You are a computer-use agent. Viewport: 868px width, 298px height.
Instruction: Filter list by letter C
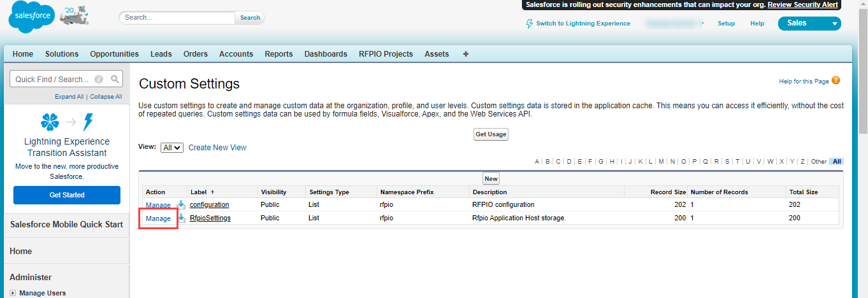pyautogui.click(x=558, y=162)
